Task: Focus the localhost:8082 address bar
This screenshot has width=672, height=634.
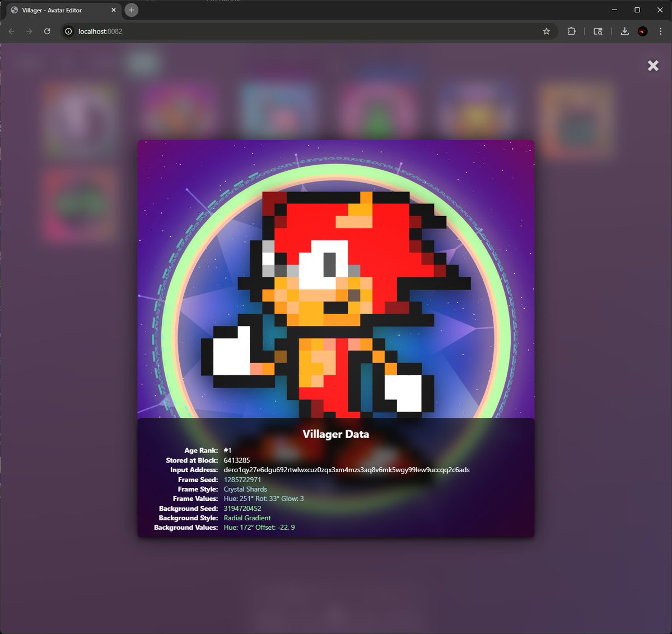Action: pos(308,31)
